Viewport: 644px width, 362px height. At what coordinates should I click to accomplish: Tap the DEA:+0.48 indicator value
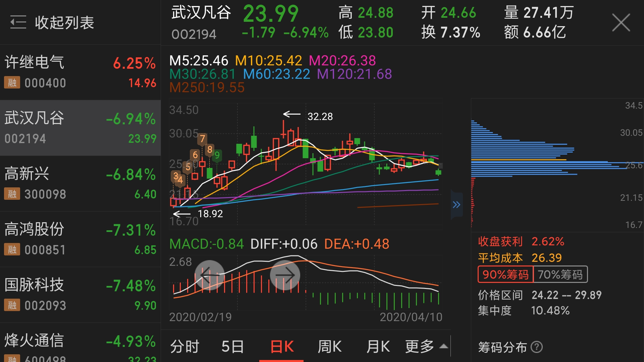pyautogui.click(x=357, y=244)
